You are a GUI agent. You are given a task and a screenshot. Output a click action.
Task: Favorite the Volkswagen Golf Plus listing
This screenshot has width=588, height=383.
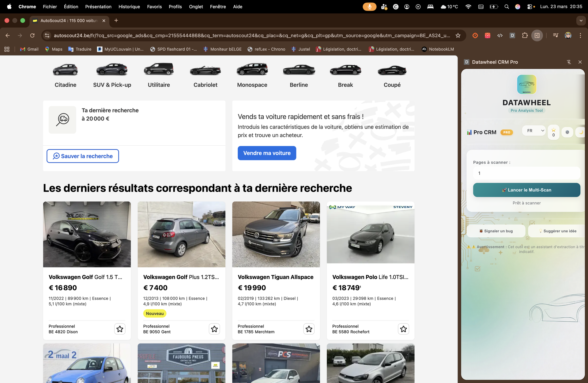[214, 329]
